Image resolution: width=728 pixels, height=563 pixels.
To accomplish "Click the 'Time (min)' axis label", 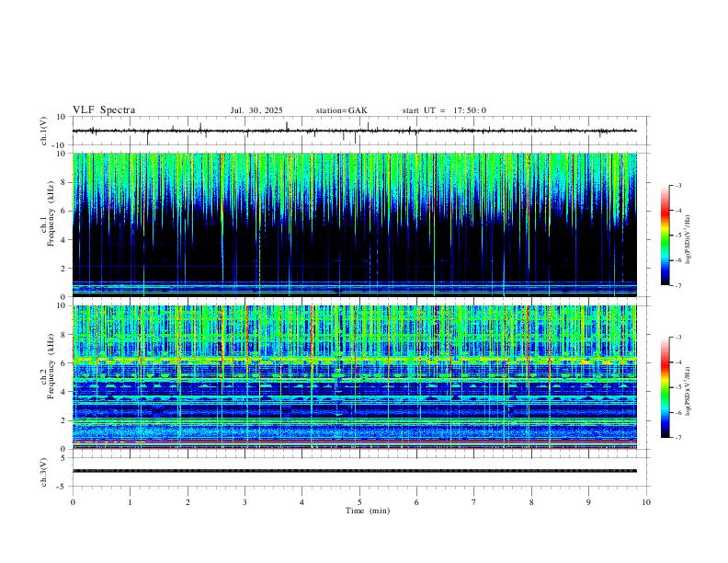I will coord(368,511).
